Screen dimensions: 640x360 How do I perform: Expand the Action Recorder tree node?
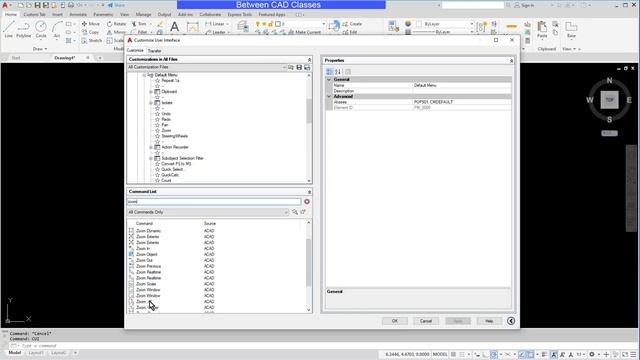point(151,147)
